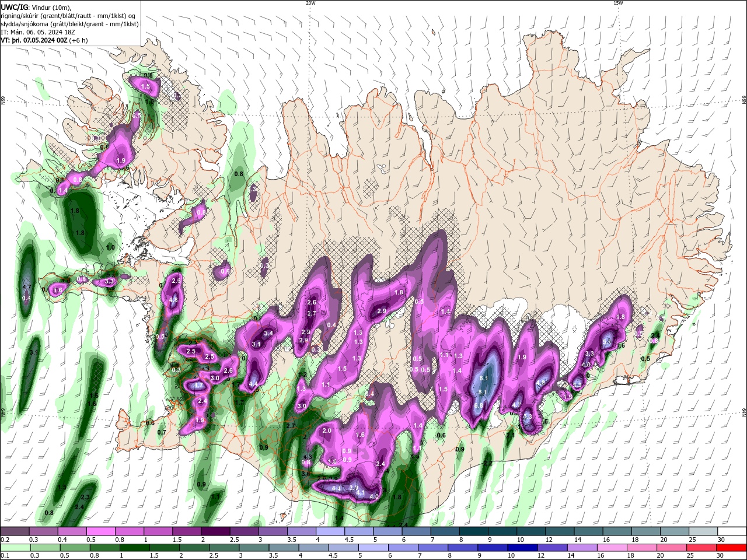Click the '2.0' value in the southern snow area
This screenshot has width=747, height=560.
pyautogui.click(x=327, y=430)
